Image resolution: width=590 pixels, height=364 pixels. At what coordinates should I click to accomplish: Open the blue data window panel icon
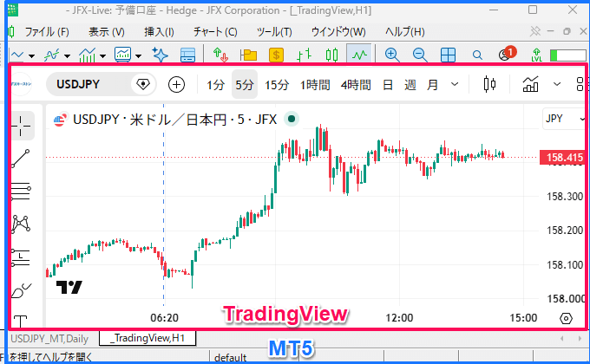click(187, 55)
